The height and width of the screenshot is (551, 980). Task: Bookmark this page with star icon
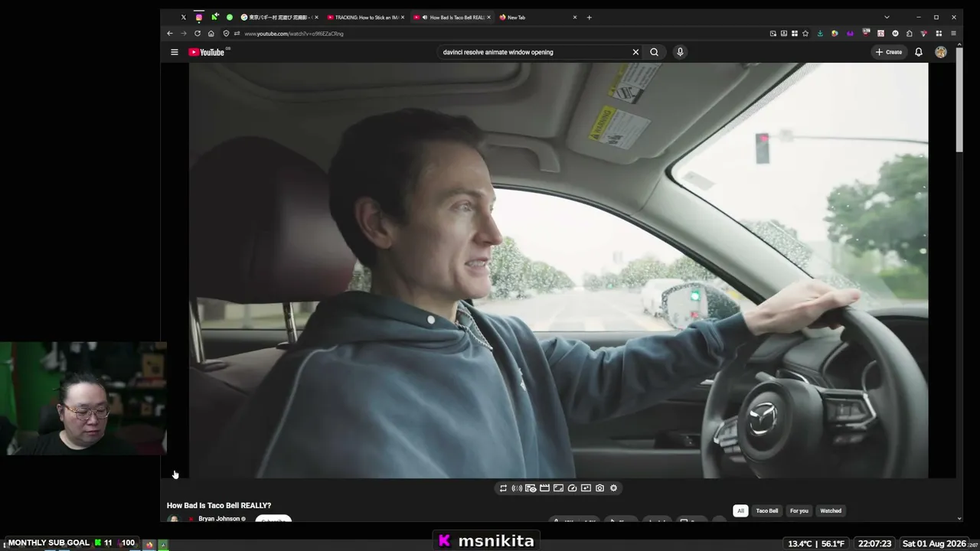coord(805,34)
